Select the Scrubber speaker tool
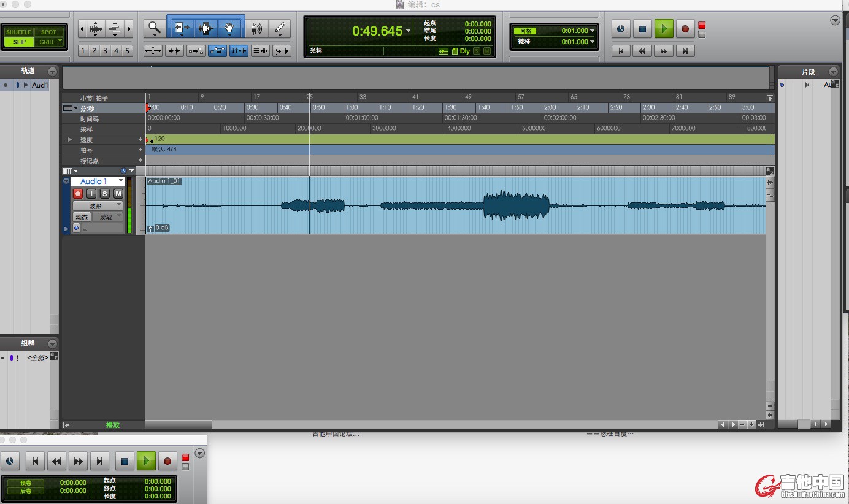Screen dimensions: 849x504 click(x=256, y=28)
